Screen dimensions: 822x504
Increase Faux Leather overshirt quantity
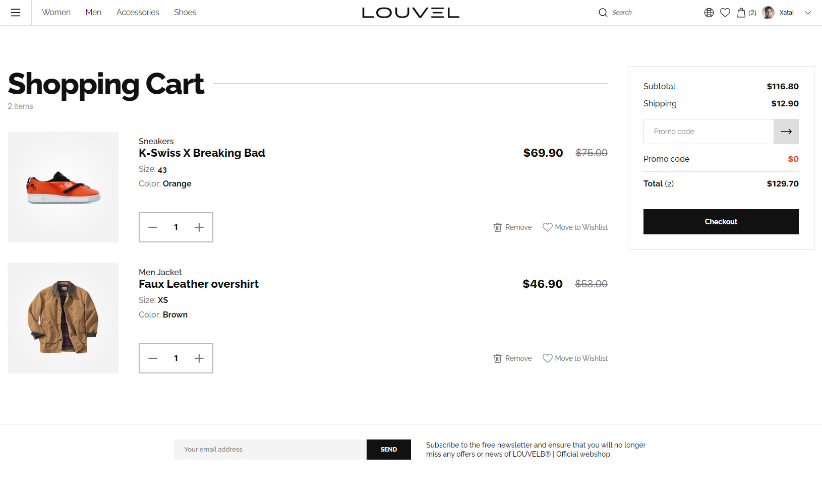[199, 358]
